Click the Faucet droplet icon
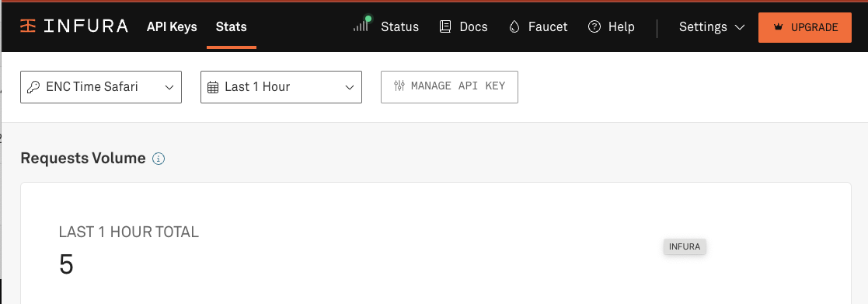Screen dimensions: 868x304 click(x=514, y=26)
